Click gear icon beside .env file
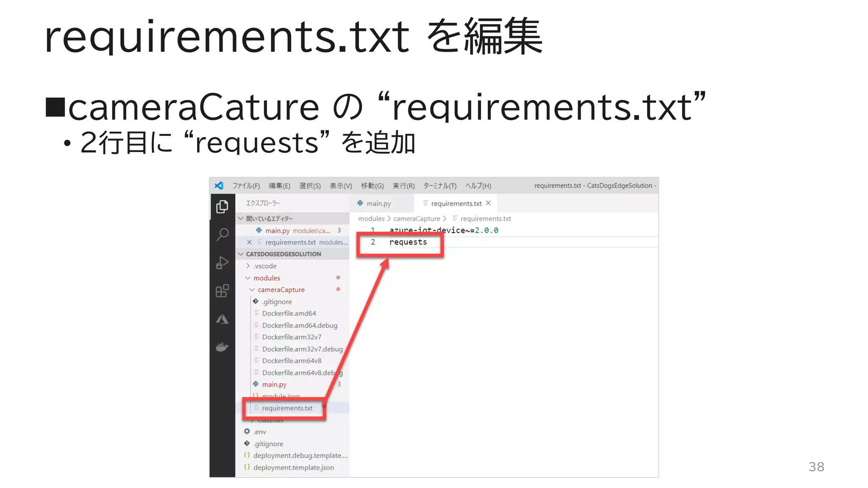The height and width of the screenshot is (488, 868). (x=247, y=431)
